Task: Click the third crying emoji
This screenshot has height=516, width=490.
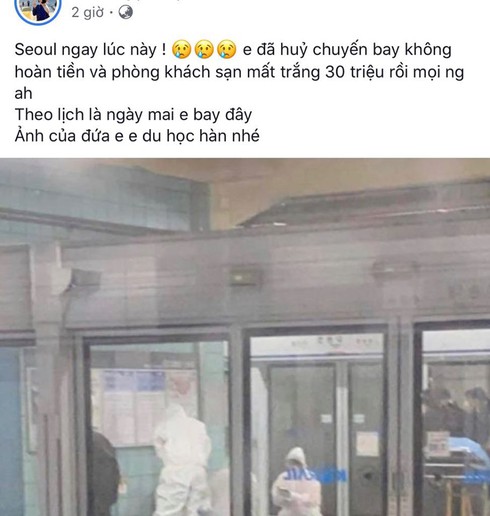Action: click(x=226, y=50)
